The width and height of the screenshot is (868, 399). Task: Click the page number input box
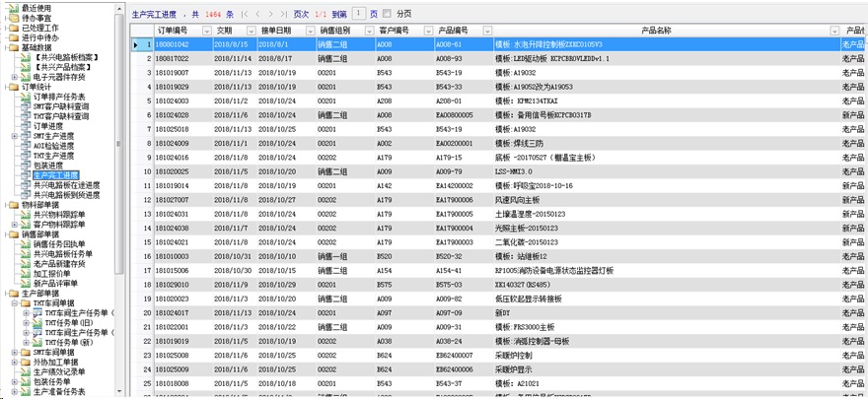click(359, 15)
